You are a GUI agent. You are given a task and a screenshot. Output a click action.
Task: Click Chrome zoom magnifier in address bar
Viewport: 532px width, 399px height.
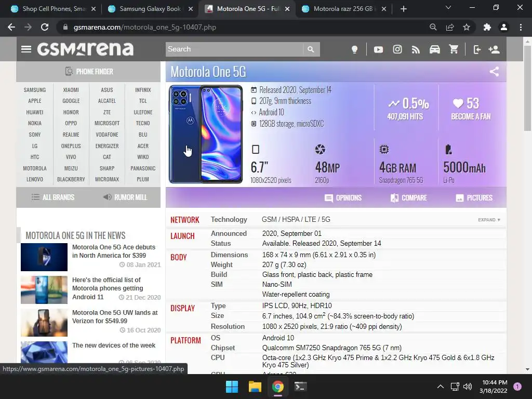[433, 27]
